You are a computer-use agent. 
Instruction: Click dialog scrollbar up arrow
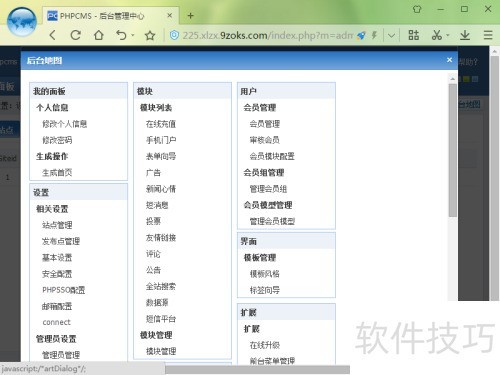(452, 79)
